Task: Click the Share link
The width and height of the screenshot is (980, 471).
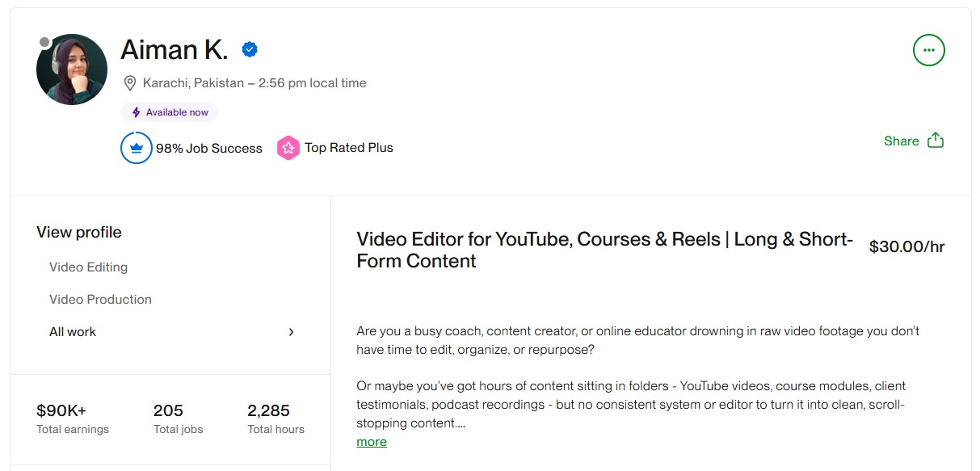Action: coord(902,141)
